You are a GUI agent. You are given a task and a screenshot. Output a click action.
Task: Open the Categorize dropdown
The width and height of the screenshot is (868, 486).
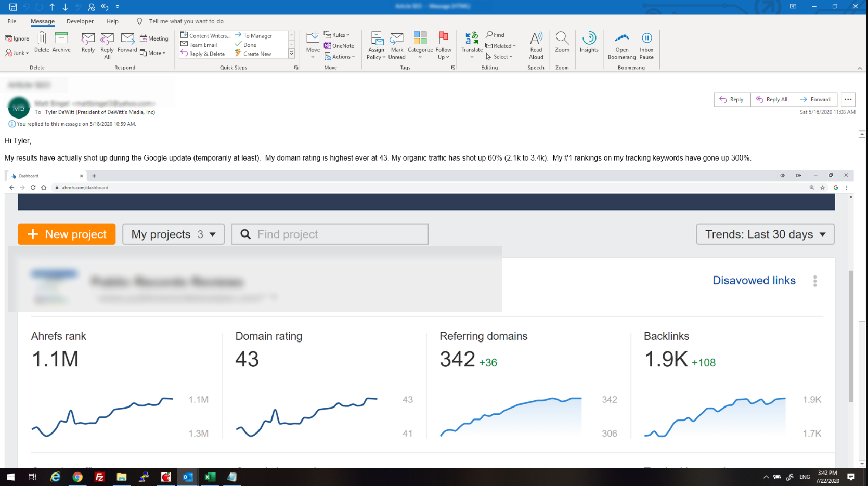(420, 46)
